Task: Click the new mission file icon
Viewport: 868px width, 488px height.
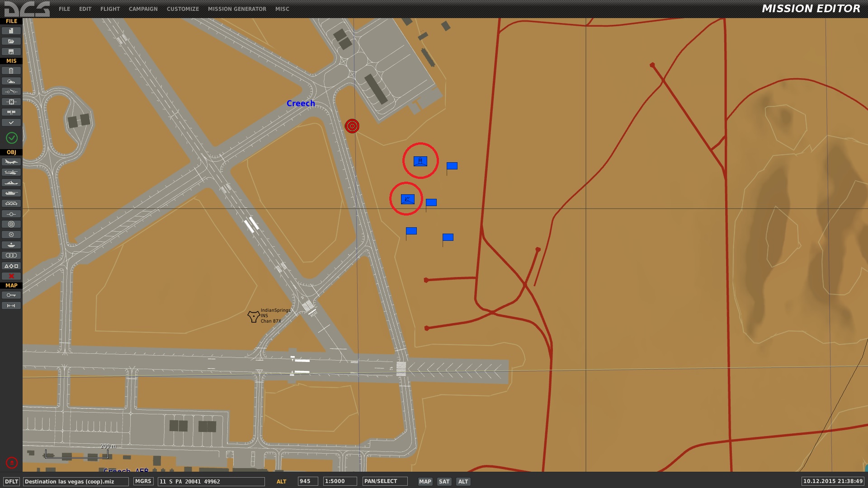Action: (11, 31)
